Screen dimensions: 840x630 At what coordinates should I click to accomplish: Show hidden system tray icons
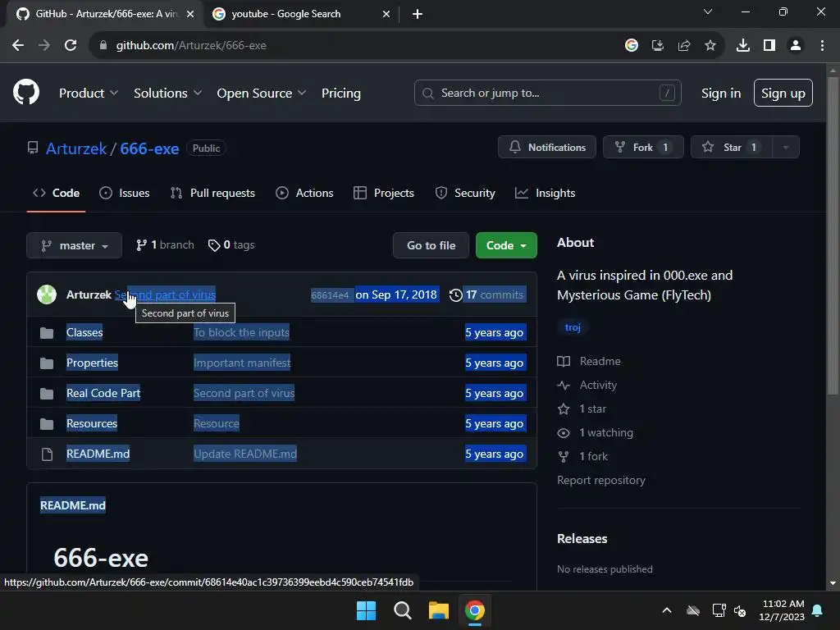(x=667, y=610)
